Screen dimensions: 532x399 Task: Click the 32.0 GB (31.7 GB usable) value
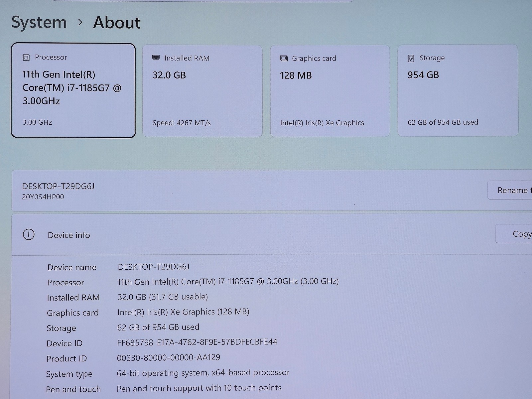[163, 297]
